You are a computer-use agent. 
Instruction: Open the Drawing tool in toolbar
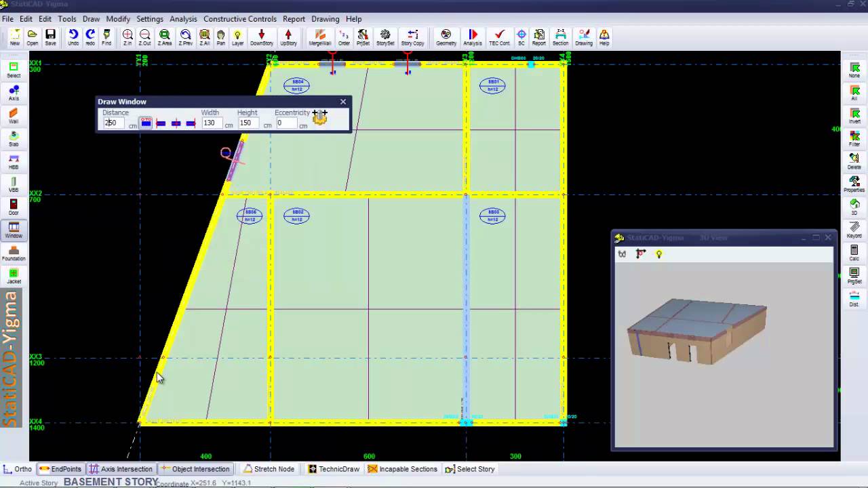(x=584, y=37)
